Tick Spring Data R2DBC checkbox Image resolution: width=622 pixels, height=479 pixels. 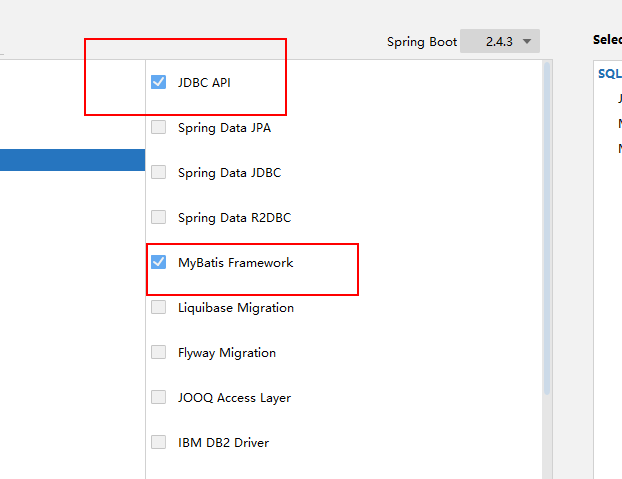pyautogui.click(x=158, y=217)
